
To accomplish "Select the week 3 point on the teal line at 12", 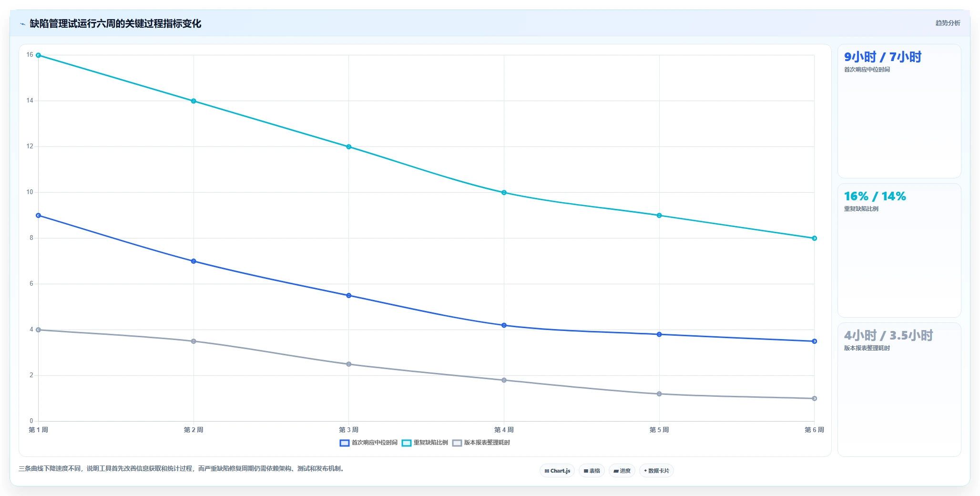I will 349,147.
